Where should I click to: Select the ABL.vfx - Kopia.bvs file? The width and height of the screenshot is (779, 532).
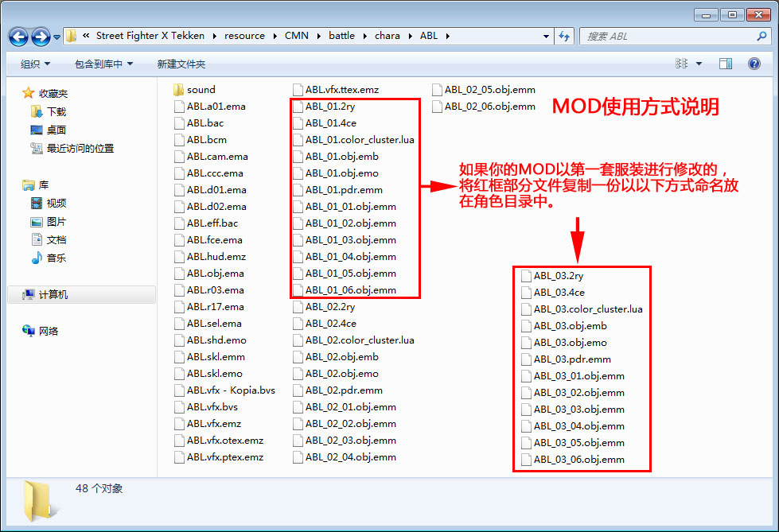(x=231, y=390)
